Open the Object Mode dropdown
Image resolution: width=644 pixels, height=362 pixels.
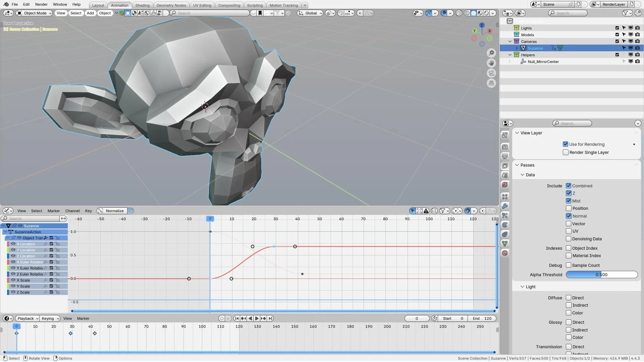35,13
